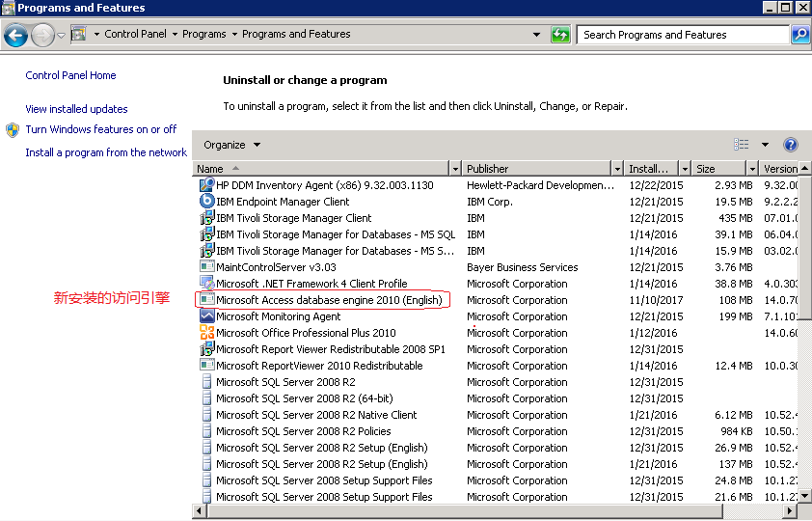Image resolution: width=812 pixels, height=521 pixels.
Task: Expand the arrow after Programs breadcrumb
Action: click(x=234, y=34)
